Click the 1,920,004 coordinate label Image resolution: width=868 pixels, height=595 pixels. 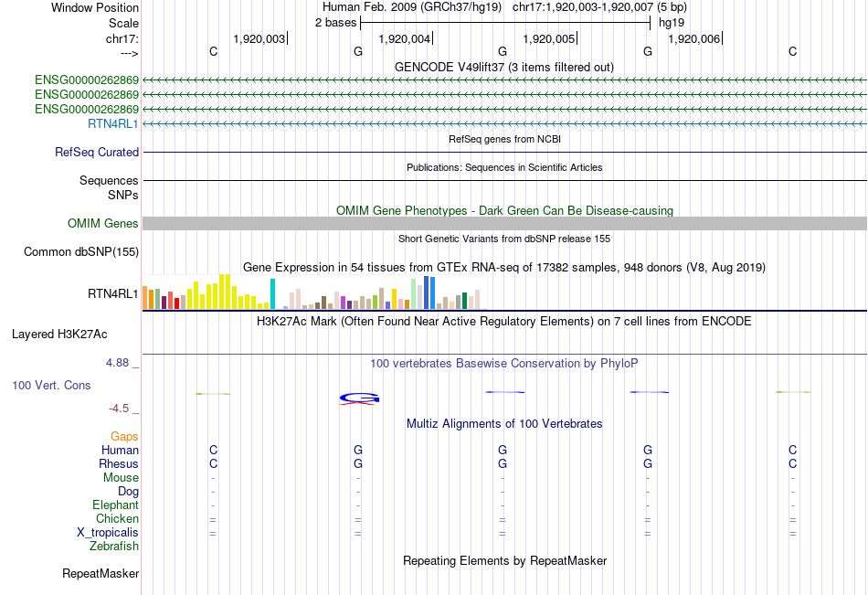(404, 38)
